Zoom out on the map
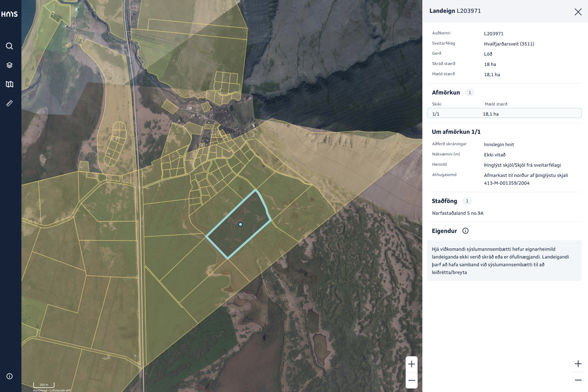Screen dimensions: 588x392 coord(412,381)
